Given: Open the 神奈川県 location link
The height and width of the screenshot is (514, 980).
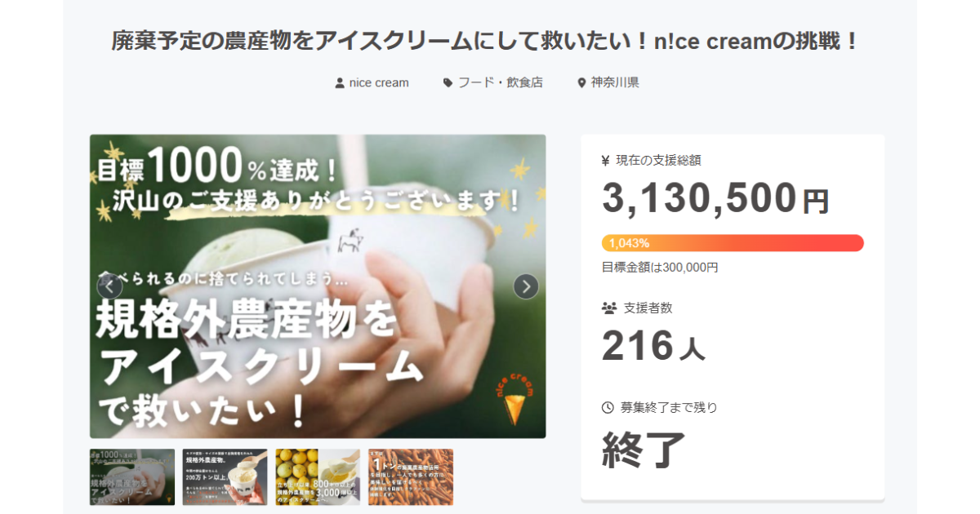Looking at the screenshot, I should click(x=615, y=83).
